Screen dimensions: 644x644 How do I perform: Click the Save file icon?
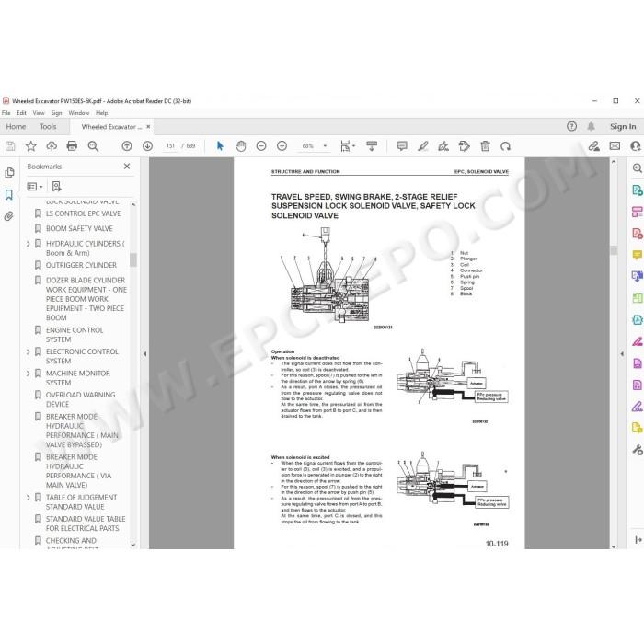(10, 145)
